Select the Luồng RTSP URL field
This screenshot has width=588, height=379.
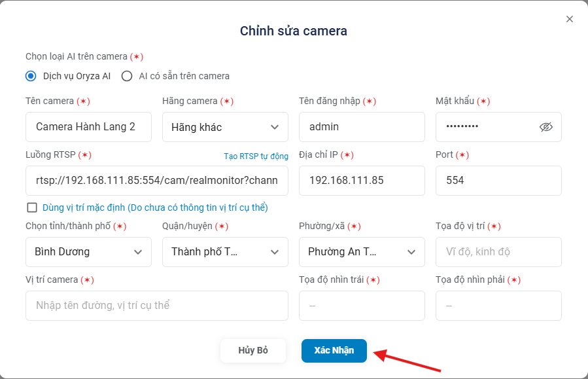[157, 181]
